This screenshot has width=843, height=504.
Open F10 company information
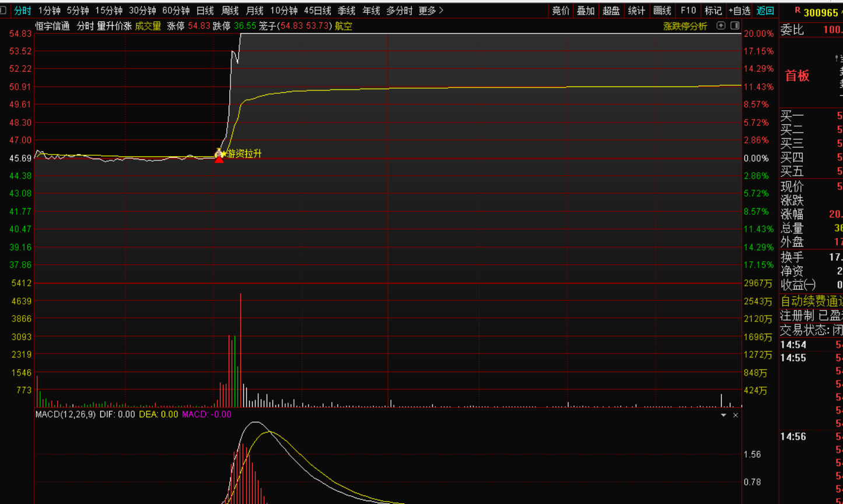tap(688, 10)
